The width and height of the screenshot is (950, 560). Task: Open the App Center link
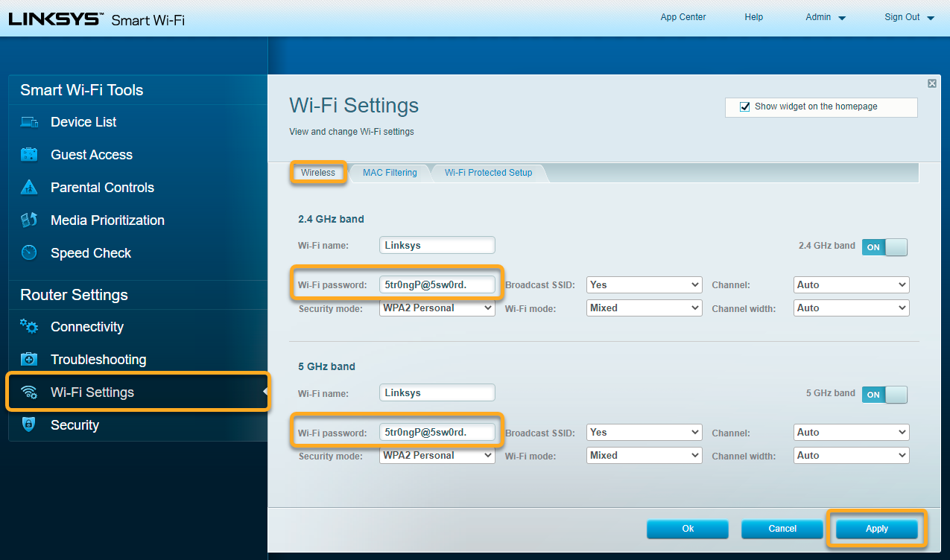(x=683, y=17)
